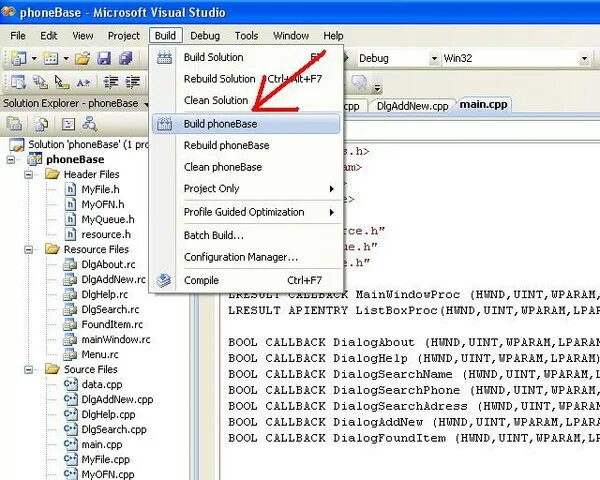This screenshot has width=600, height=480.
Task: Open the Tools menu
Action: click(246, 36)
